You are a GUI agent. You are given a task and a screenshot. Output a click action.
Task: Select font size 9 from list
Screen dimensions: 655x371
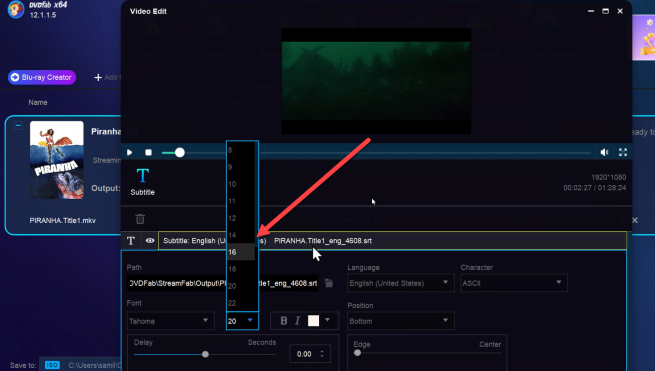pos(241,167)
